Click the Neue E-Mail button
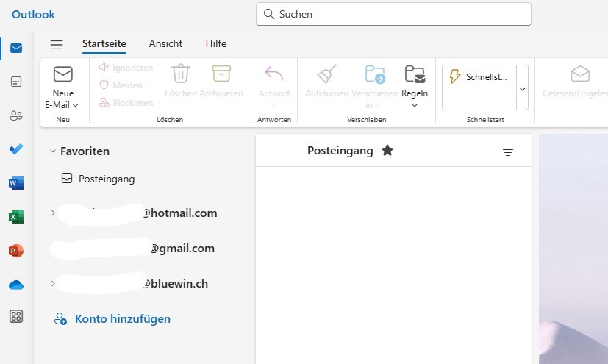608x364 pixels. tap(62, 87)
